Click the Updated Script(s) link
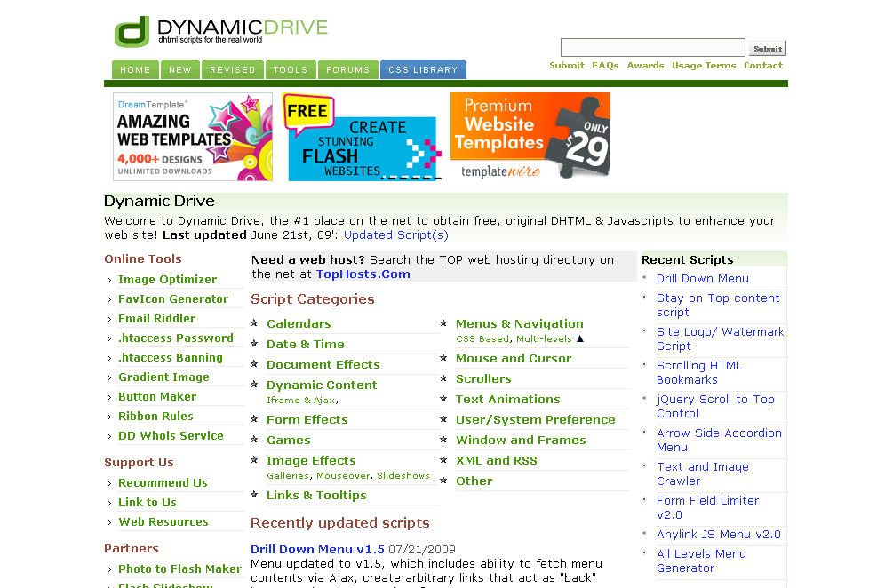893x588 pixels. click(x=395, y=235)
